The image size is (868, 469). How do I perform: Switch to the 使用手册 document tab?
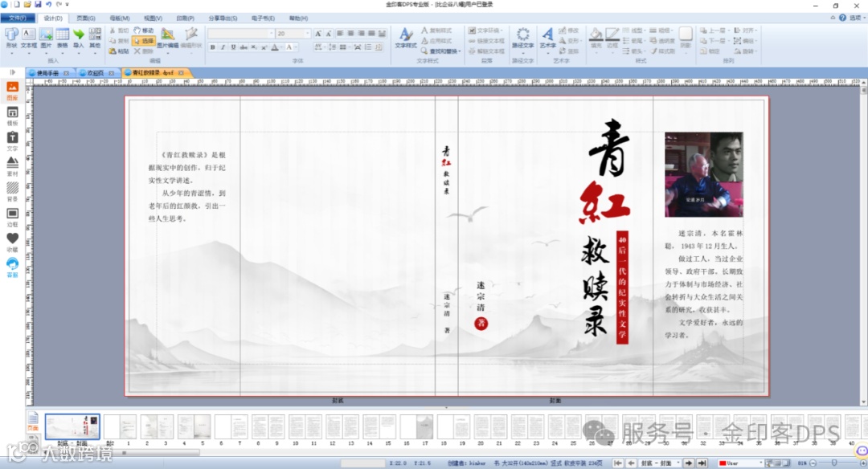coord(48,73)
